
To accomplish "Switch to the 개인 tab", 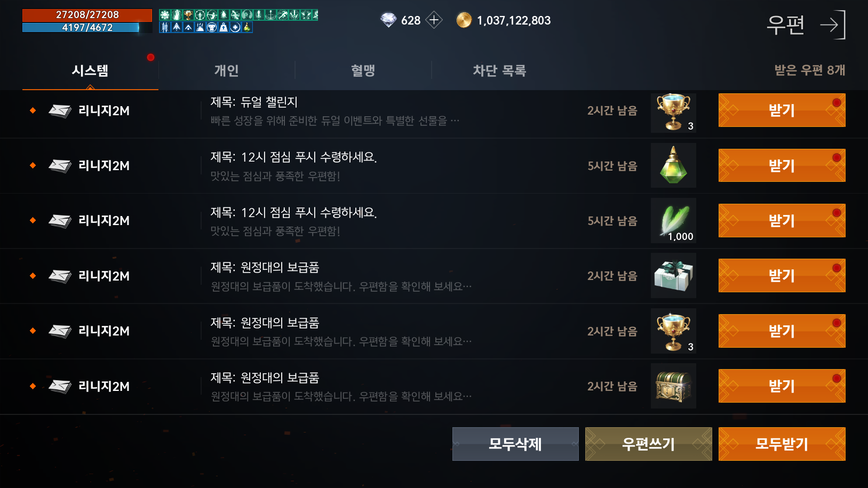I will point(226,70).
